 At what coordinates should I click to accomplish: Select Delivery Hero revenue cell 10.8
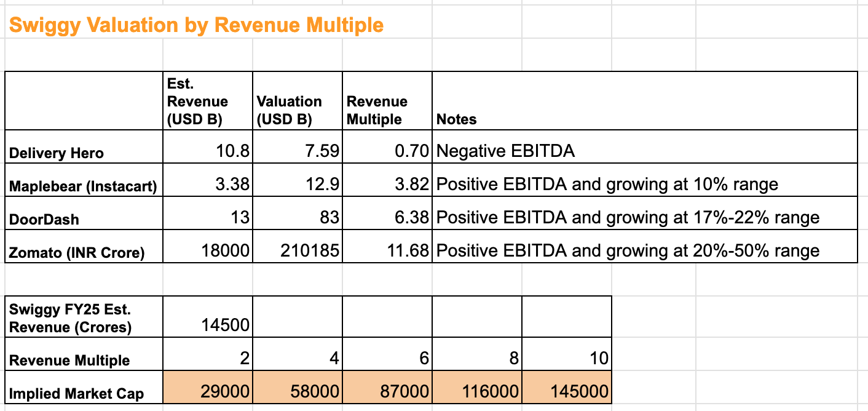pos(208,146)
